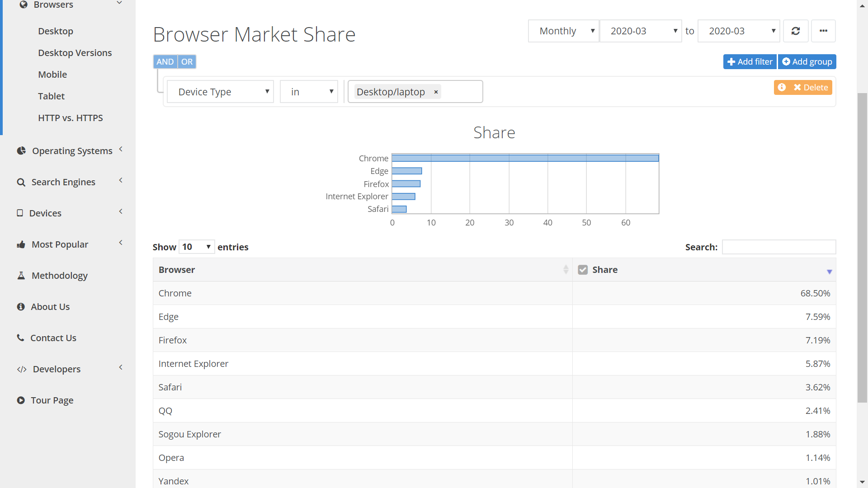The width and height of the screenshot is (868, 488).
Task: Click the Chrome row in the table
Action: [x=495, y=293]
